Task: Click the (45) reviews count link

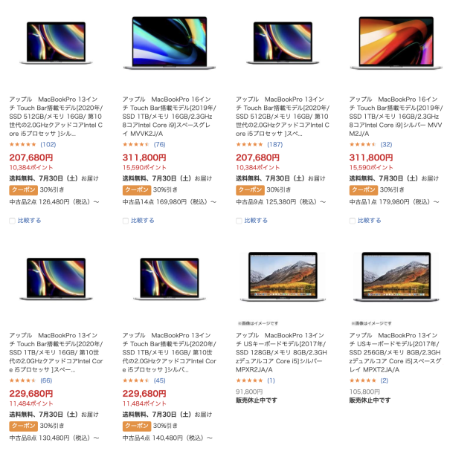Action: [x=160, y=380]
